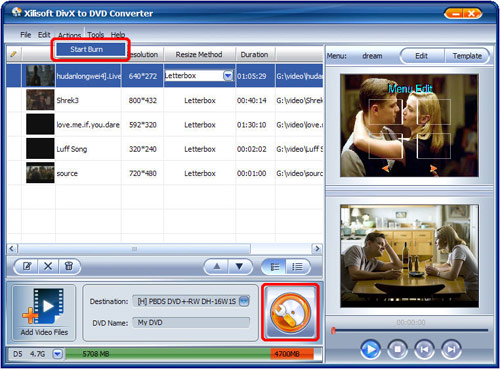Select the hudanlongwei4 video thumbnail
Image resolution: width=500 pixels, height=369 pixels.
click(x=40, y=76)
